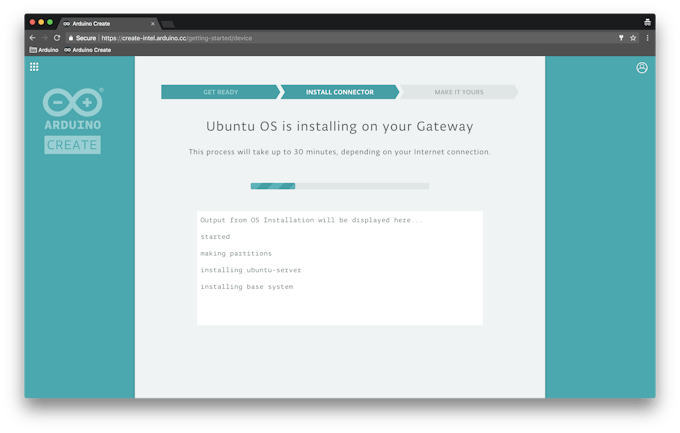Click the saved password key icon
The image size is (680, 433).
click(621, 38)
